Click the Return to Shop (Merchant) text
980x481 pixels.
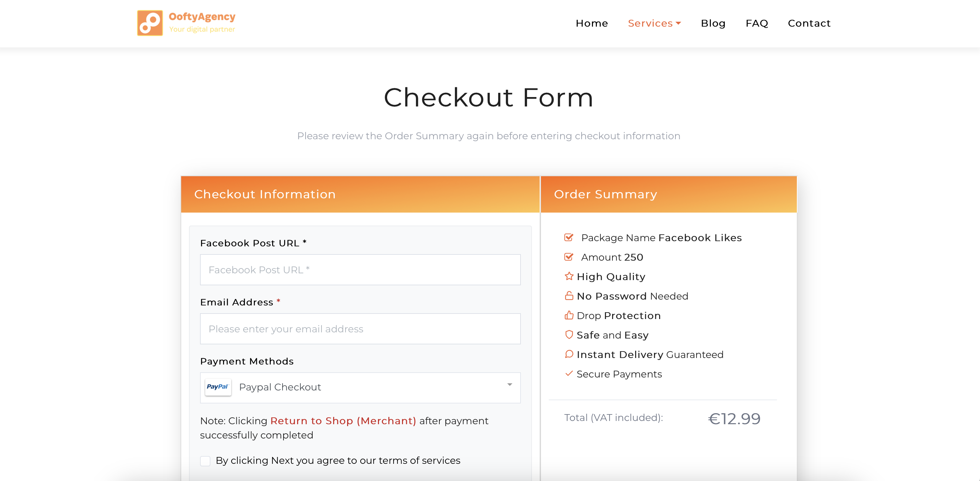(343, 421)
